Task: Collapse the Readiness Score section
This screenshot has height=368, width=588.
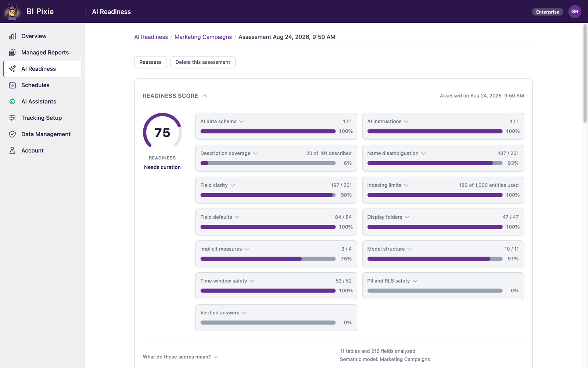Action: coord(205,96)
